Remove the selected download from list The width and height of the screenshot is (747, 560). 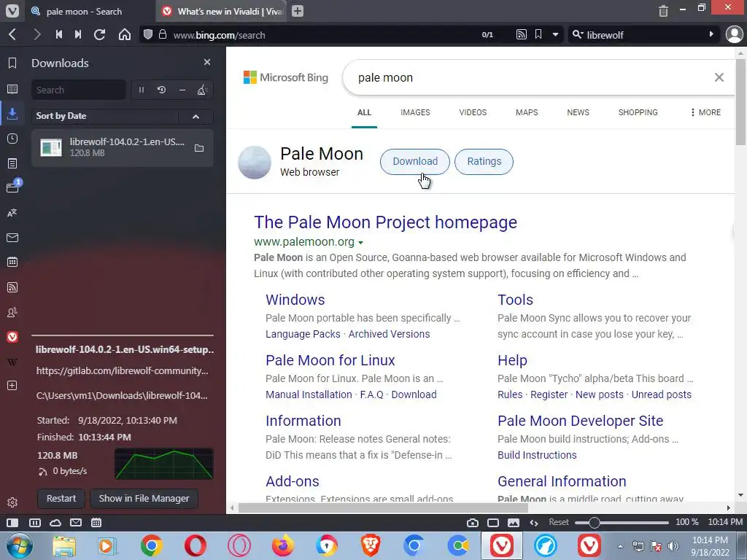tap(182, 90)
